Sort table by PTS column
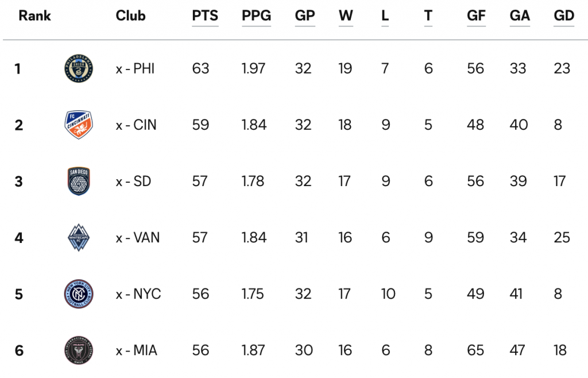The width and height of the screenshot is (588, 378). click(x=205, y=16)
